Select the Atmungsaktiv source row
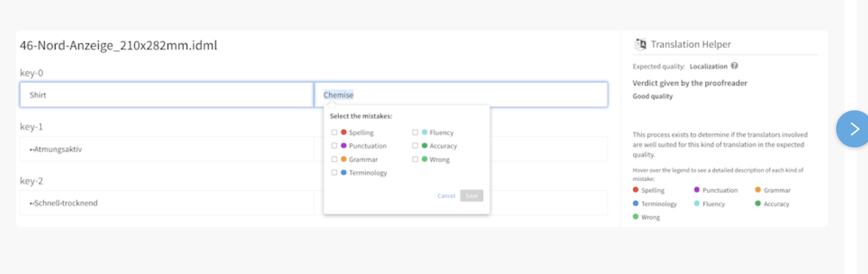The image size is (868, 274). point(166,149)
